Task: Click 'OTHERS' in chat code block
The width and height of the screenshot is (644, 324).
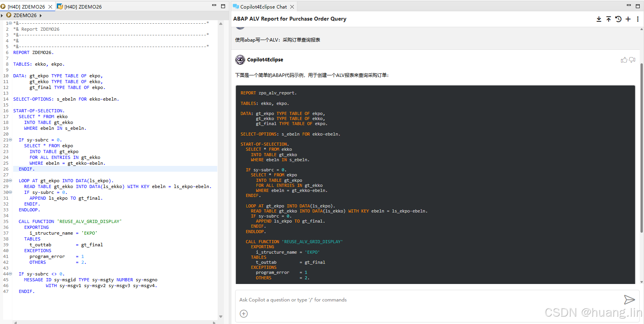Action: click(264, 278)
